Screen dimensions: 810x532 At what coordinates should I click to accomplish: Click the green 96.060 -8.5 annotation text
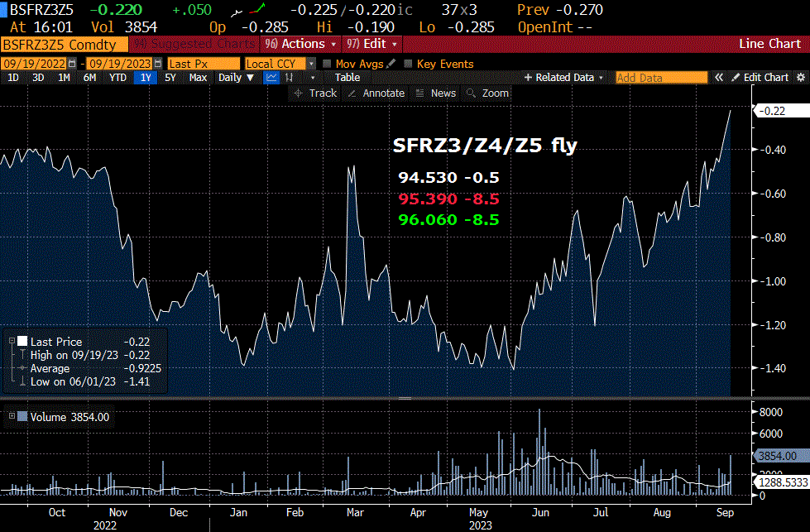tap(448, 219)
